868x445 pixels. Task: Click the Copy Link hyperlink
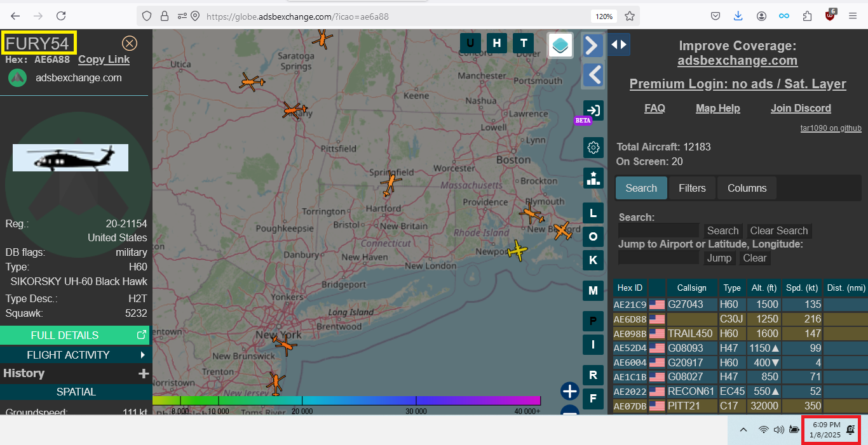(104, 60)
